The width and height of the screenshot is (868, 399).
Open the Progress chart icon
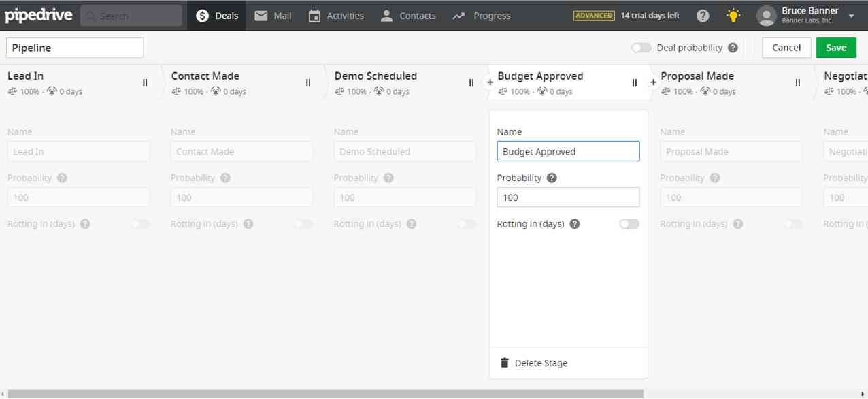pyautogui.click(x=482, y=15)
